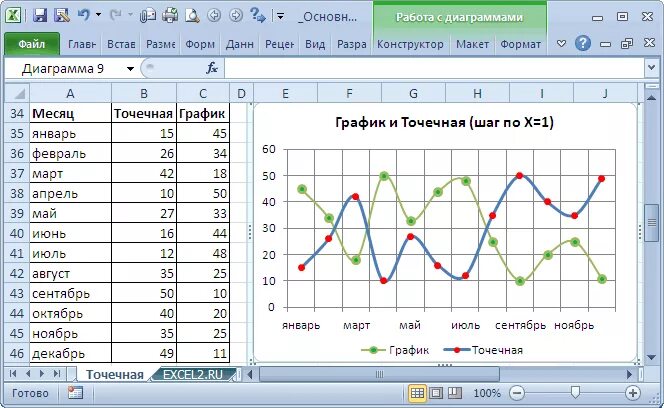Open the Конструктор chart tools tab
Image resolution: width=664 pixels, height=408 pixels.
pos(410,44)
